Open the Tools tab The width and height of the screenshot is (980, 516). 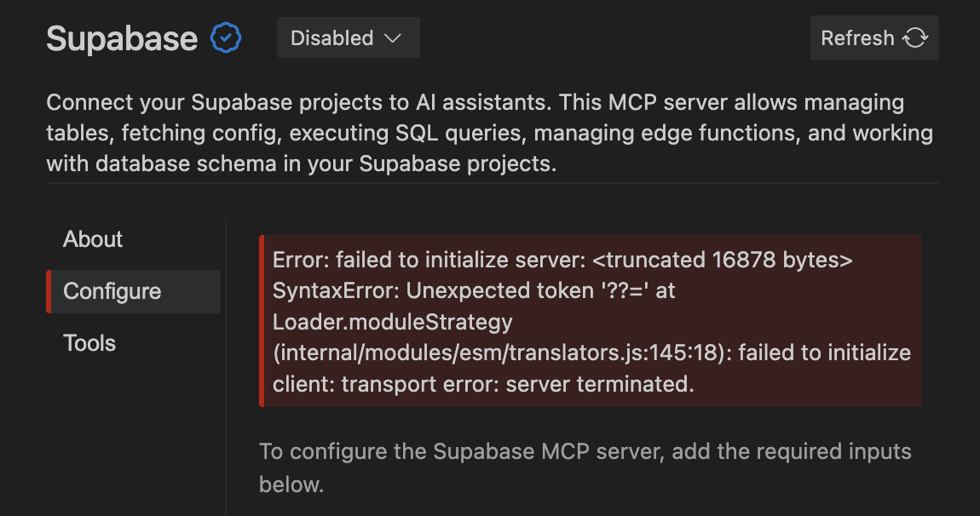[89, 343]
